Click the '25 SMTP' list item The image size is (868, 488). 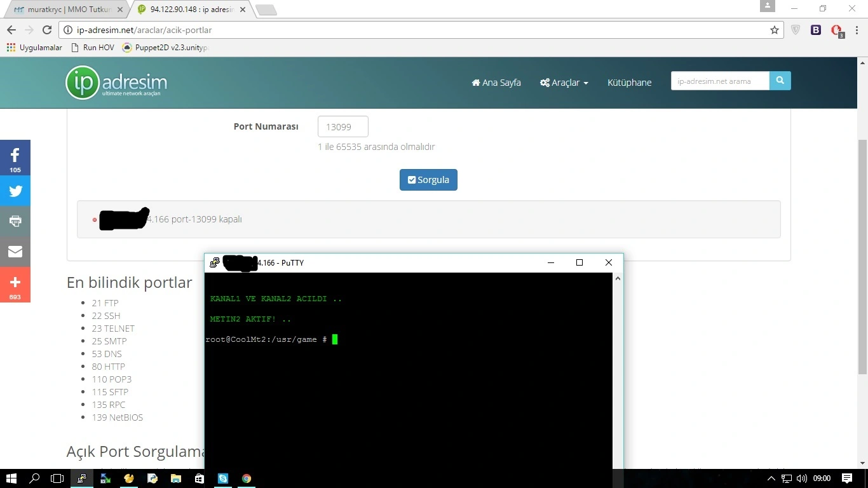(109, 341)
